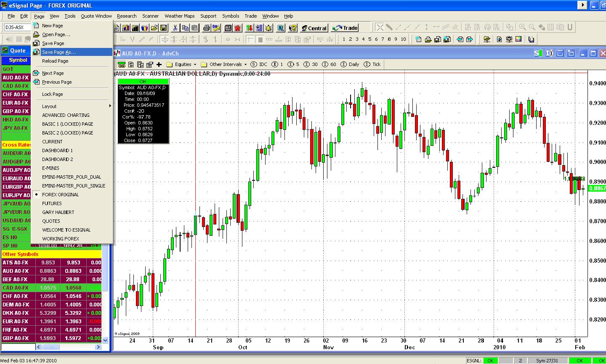Click the go to previous page arrow icon
This screenshot has height=364, width=606.
(x=460, y=39)
